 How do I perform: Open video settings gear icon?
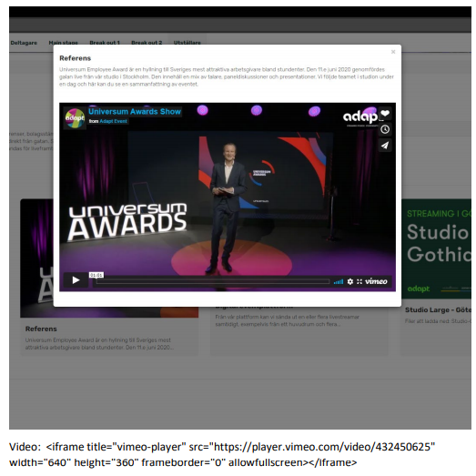pyautogui.click(x=350, y=281)
